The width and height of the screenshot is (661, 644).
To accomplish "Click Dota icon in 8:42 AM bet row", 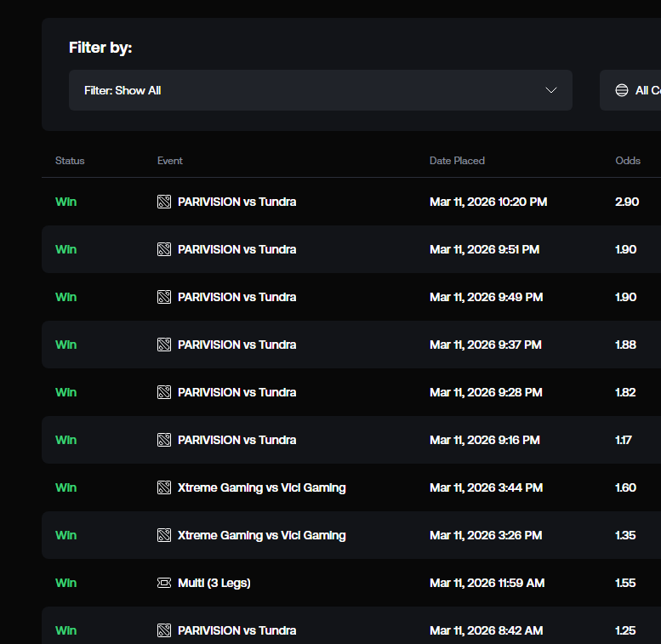I will coord(164,630).
